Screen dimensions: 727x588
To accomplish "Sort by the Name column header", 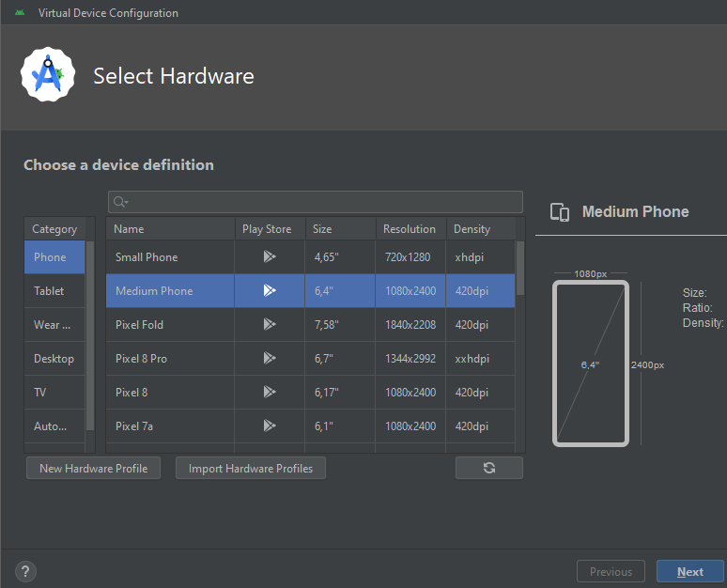I will pos(170,229).
